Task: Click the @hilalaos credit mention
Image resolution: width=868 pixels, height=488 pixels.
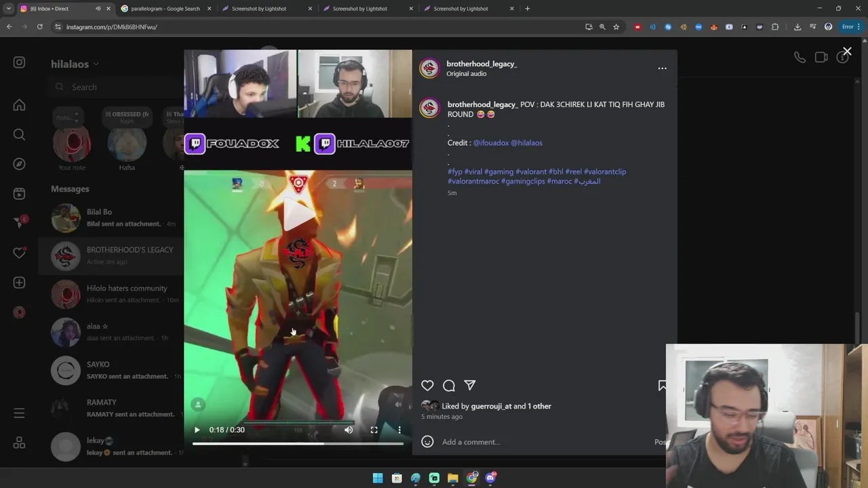Action: [x=526, y=143]
